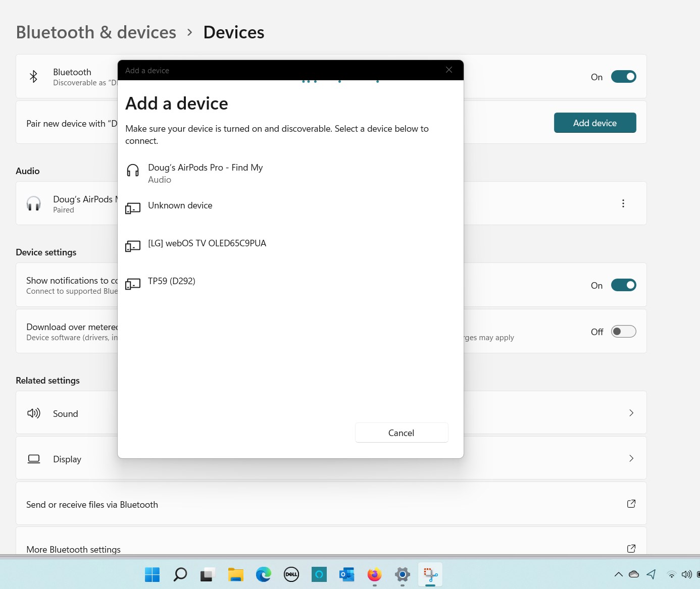This screenshot has height=589, width=700.
Task: Open taskbar Search
Action: [x=180, y=574]
